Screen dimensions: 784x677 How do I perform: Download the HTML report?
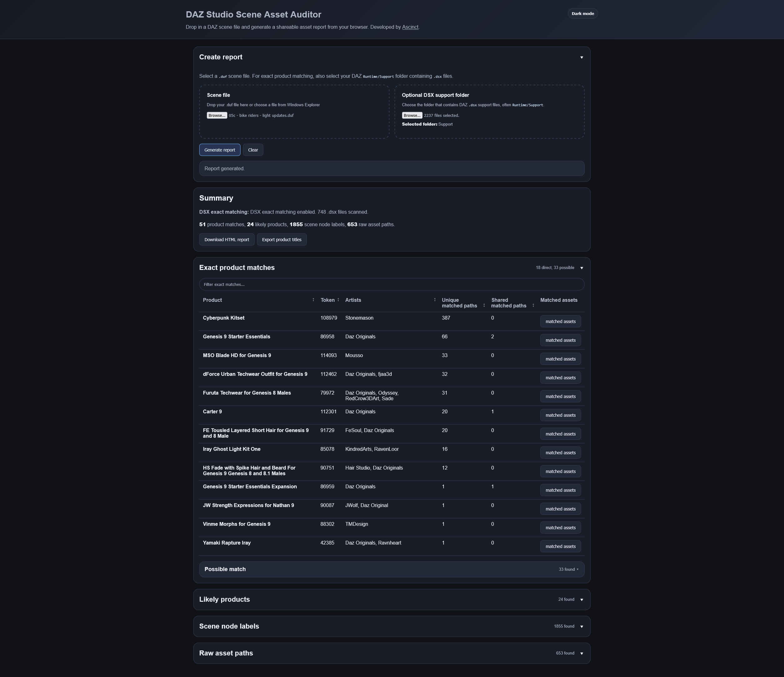227,240
